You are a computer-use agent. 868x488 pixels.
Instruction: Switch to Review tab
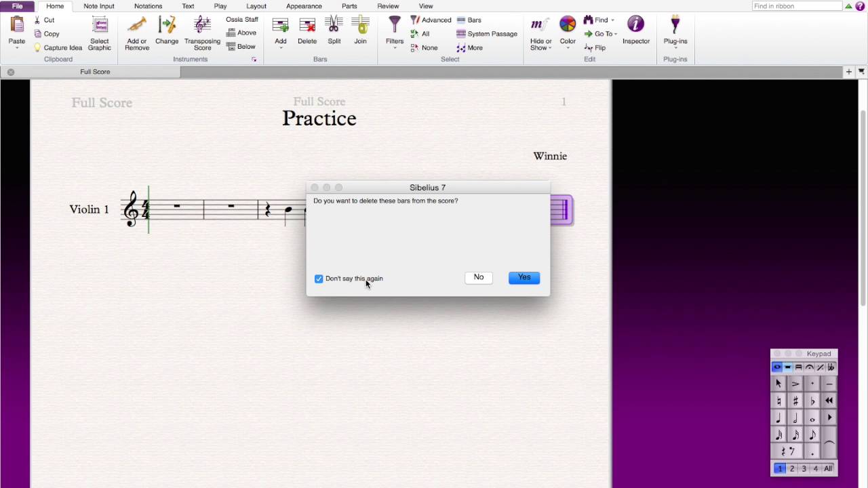pyautogui.click(x=388, y=6)
